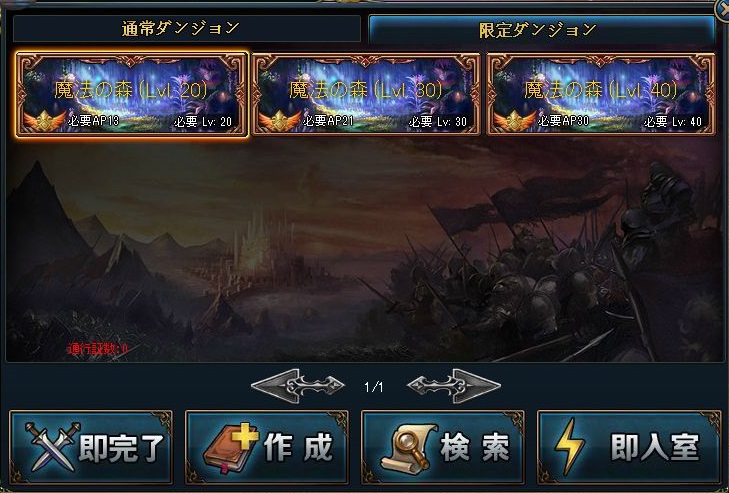
Task: Click the 即入室 quick join button
Action: pos(629,447)
